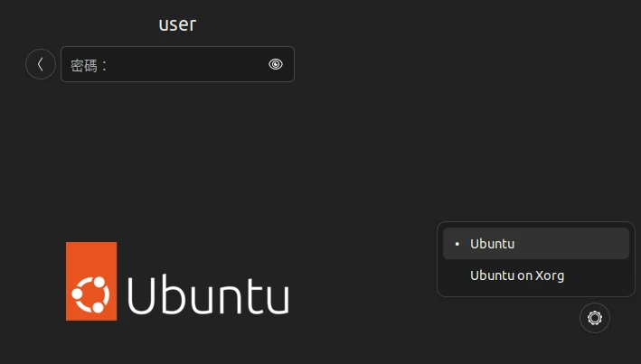
Task: Click the back arrow button
Action: 41,64
